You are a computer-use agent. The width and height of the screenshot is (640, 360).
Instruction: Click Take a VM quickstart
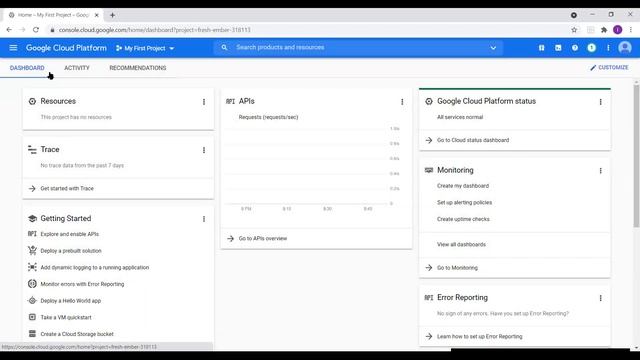[66, 318]
